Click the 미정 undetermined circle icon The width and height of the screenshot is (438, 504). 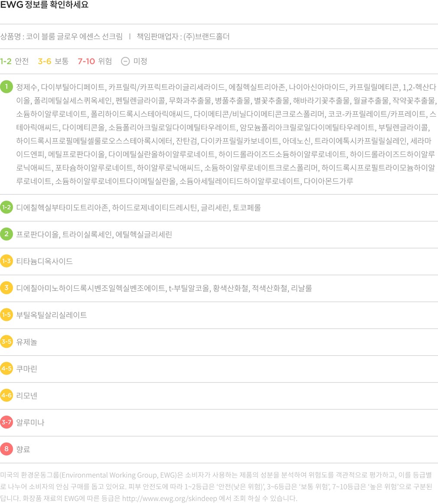click(125, 61)
